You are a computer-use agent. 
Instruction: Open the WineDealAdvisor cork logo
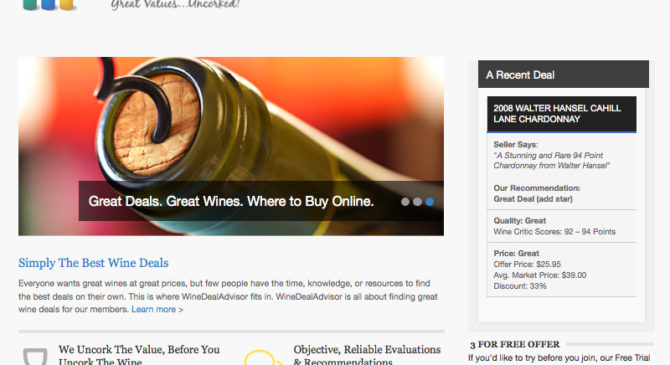coord(49,5)
